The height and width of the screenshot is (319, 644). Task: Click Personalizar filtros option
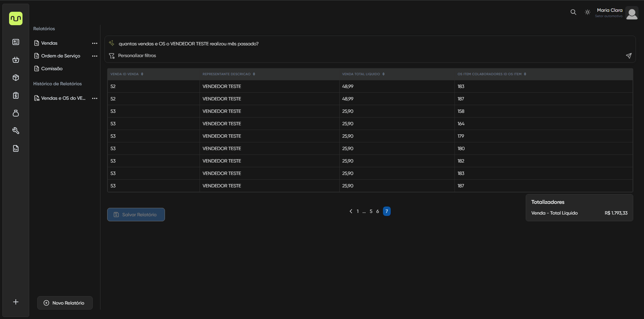click(137, 56)
